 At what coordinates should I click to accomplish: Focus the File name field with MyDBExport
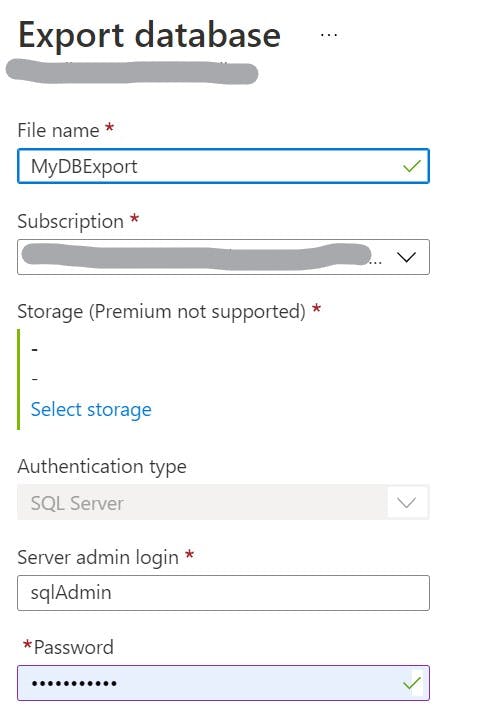point(223,166)
